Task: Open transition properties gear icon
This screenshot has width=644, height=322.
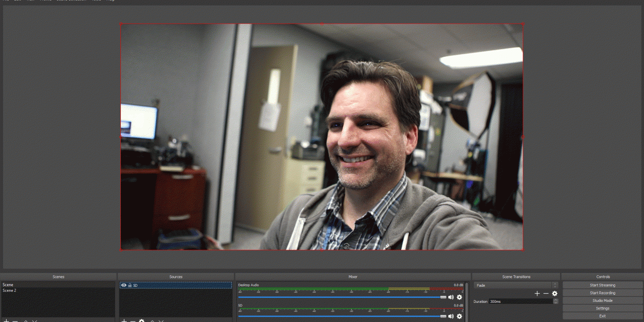Action: (x=554, y=293)
